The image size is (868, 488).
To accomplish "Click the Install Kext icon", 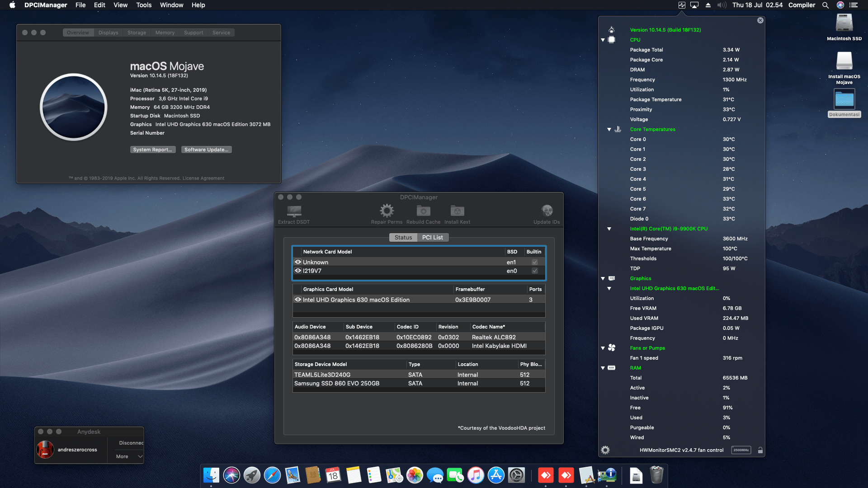I will point(457,211).
